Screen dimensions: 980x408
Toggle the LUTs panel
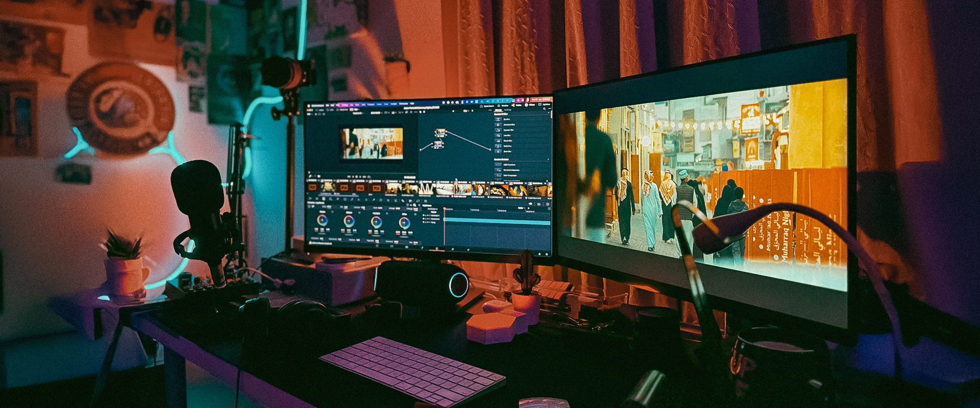click(330, 110)
